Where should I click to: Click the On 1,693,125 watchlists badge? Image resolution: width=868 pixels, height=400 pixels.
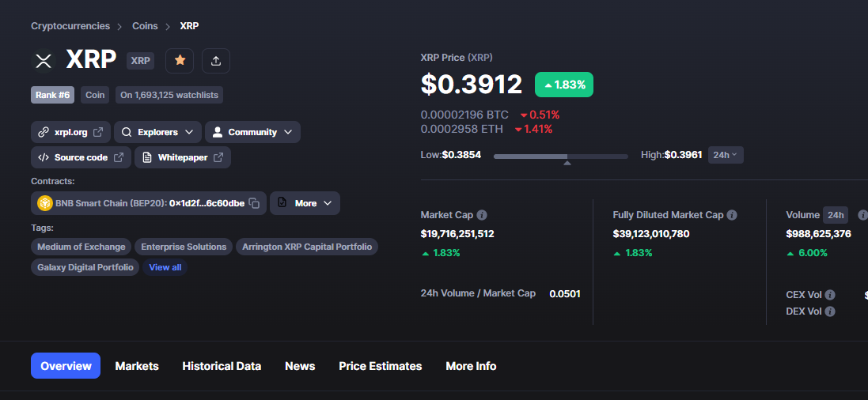point(169,95)
